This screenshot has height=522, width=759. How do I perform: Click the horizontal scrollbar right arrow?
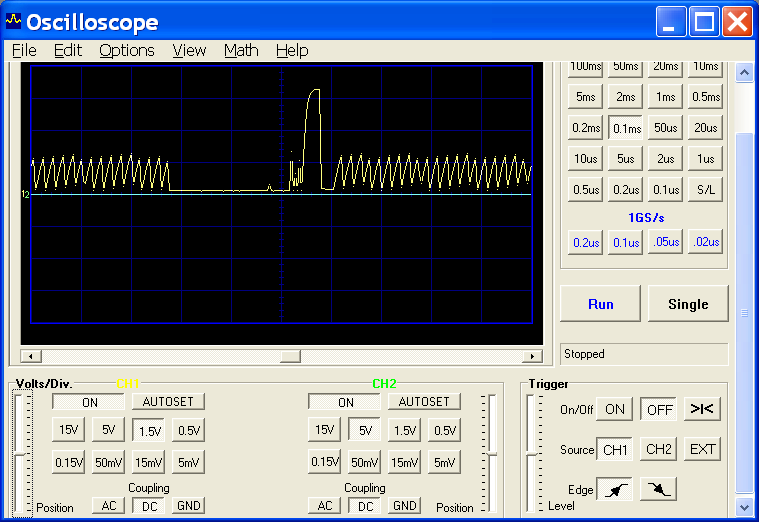(x=533, y=356)
